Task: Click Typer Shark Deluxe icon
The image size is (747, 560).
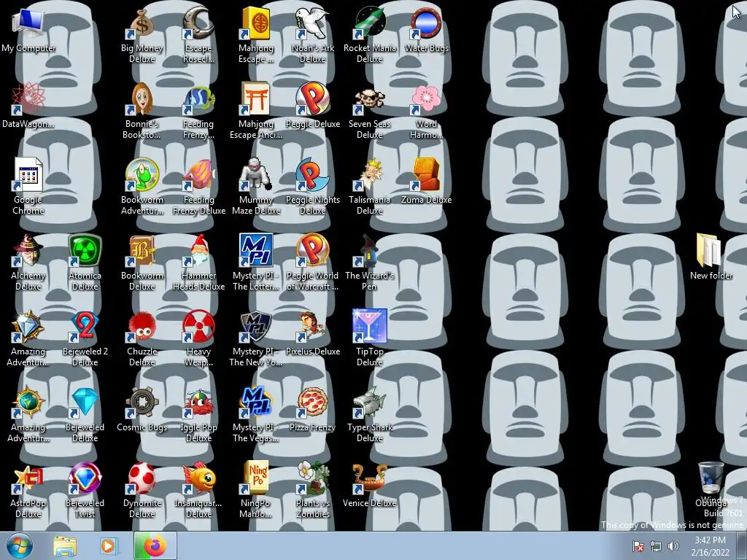Action: (370, 402)
